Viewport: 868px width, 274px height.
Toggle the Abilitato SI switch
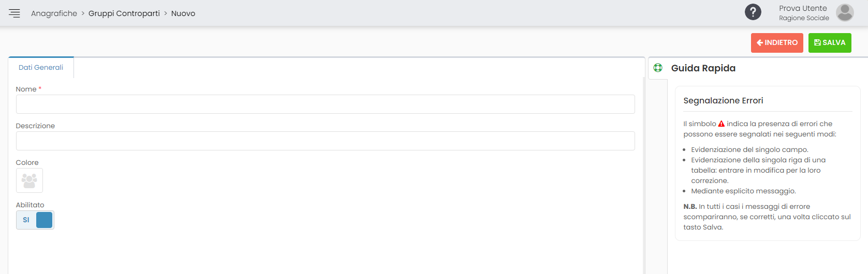(x=35, y=220)
